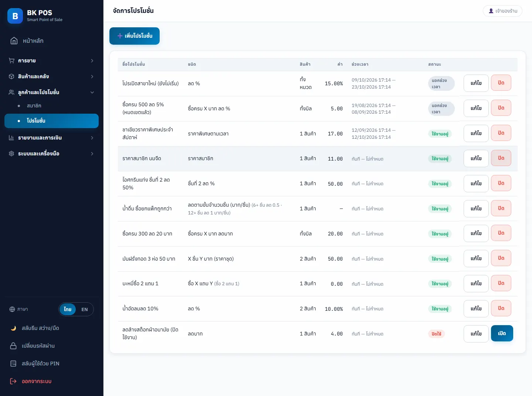Image resolution: width=532 pixels, height=396 pixels.
Task: Click the shopping cart icon for การขาย
Action: (11, 61)
